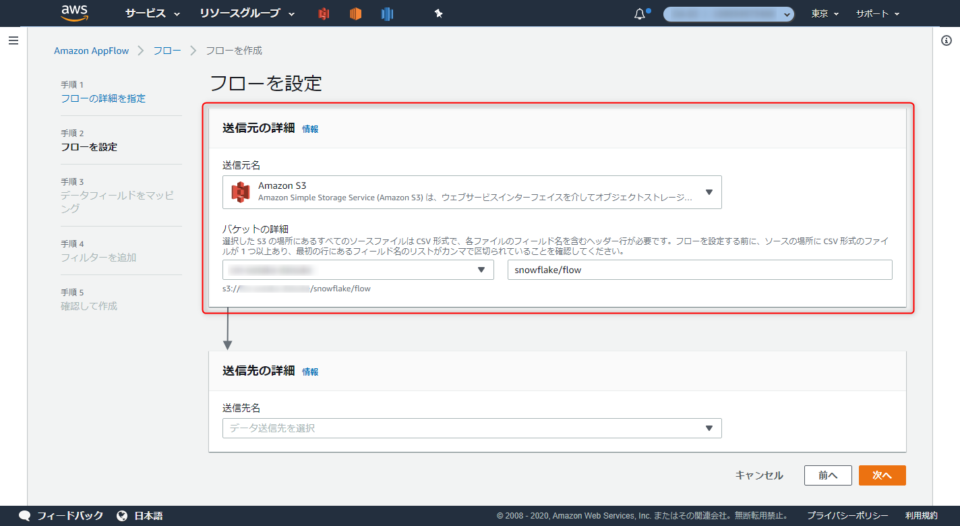Image resolution: width=960 pixels, height=526 pixels.
Task: Open the サービス menu
Action: click(152, 13)
